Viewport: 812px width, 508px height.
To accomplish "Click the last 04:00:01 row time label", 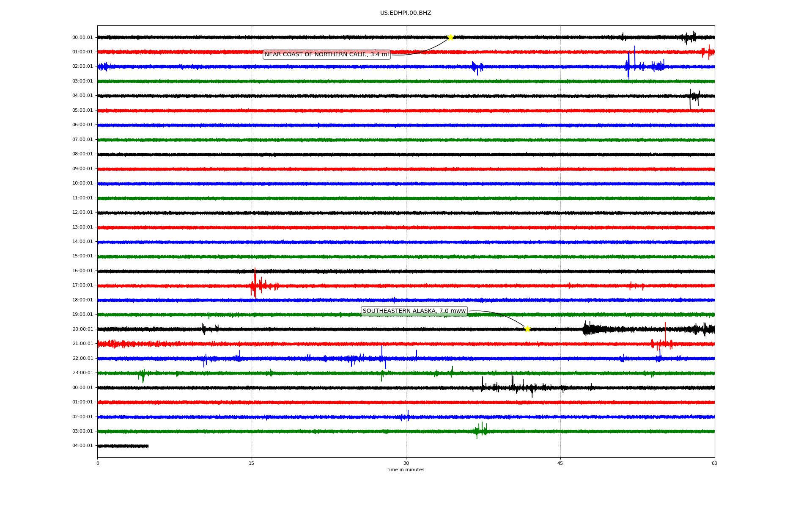I will click(x=82, y=446).
